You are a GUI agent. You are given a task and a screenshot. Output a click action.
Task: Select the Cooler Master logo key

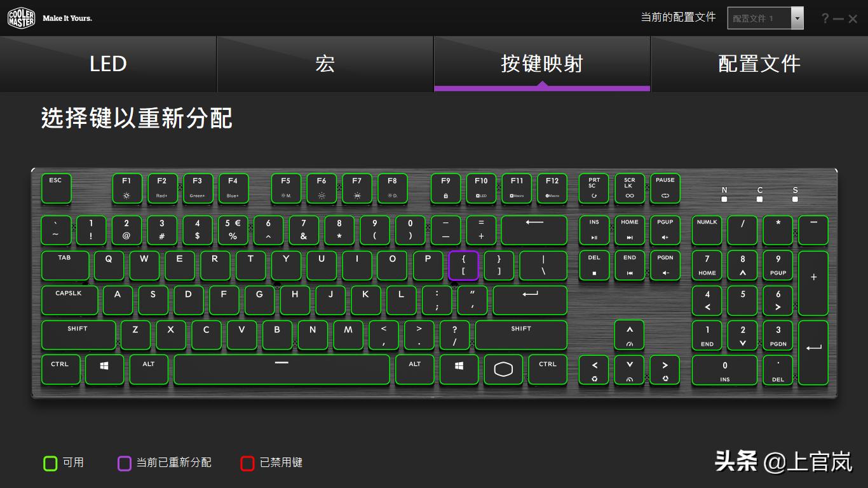(x=503, y=370)
